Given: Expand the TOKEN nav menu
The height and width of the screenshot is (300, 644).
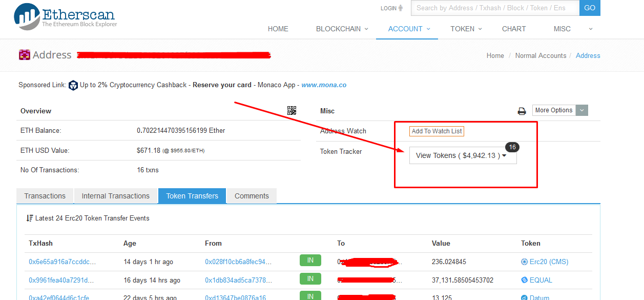Looking at the screenshot, I should [466, 29].
